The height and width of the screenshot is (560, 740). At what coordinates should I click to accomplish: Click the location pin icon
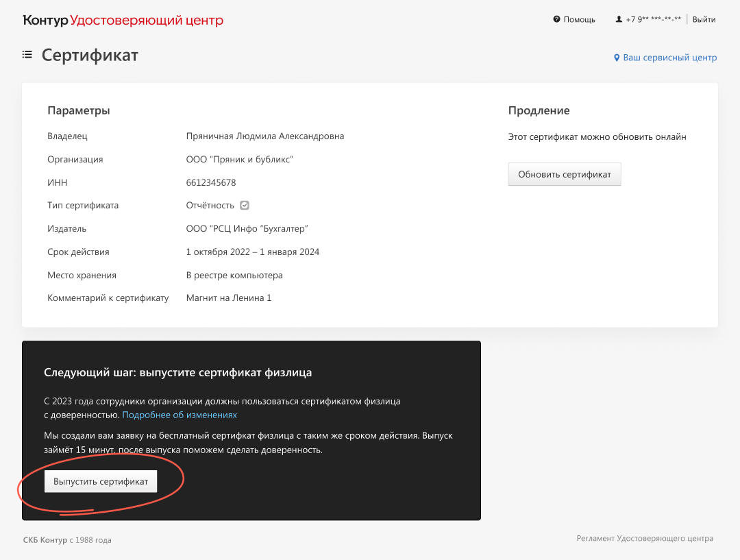[617, 58]
